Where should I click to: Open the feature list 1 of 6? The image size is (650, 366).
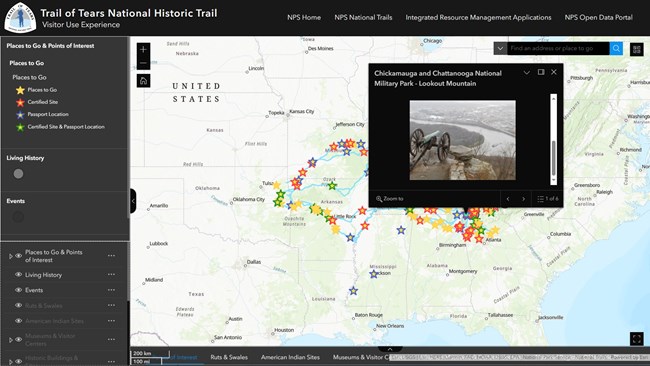click(548, 199)
